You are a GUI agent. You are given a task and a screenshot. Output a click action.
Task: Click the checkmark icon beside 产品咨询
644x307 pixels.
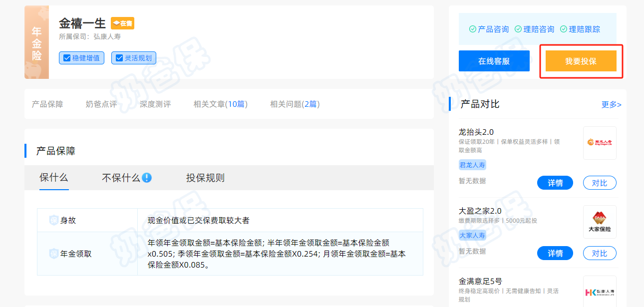coord(473,29)
